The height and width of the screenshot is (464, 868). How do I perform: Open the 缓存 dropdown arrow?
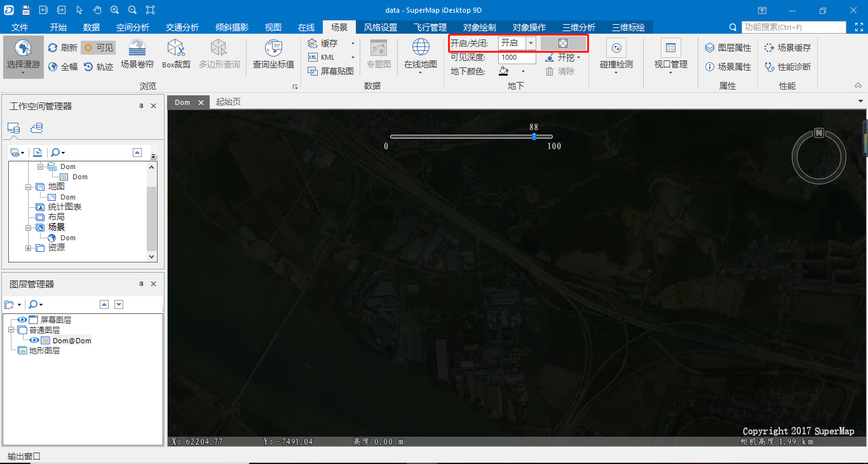tap(353, 43)
